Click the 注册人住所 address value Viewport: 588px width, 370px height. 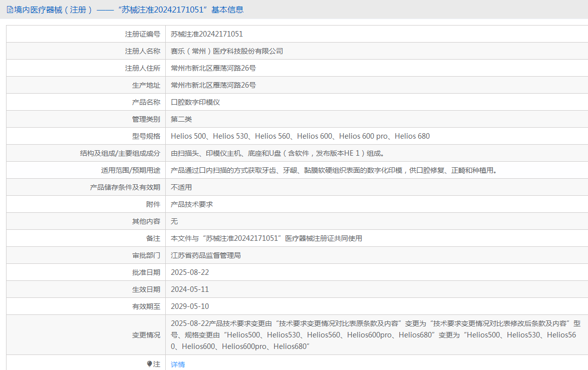[x=213, y=68]
